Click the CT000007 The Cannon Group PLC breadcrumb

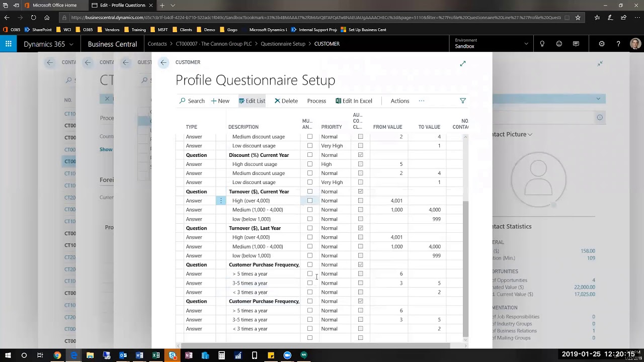pos(213,44)
